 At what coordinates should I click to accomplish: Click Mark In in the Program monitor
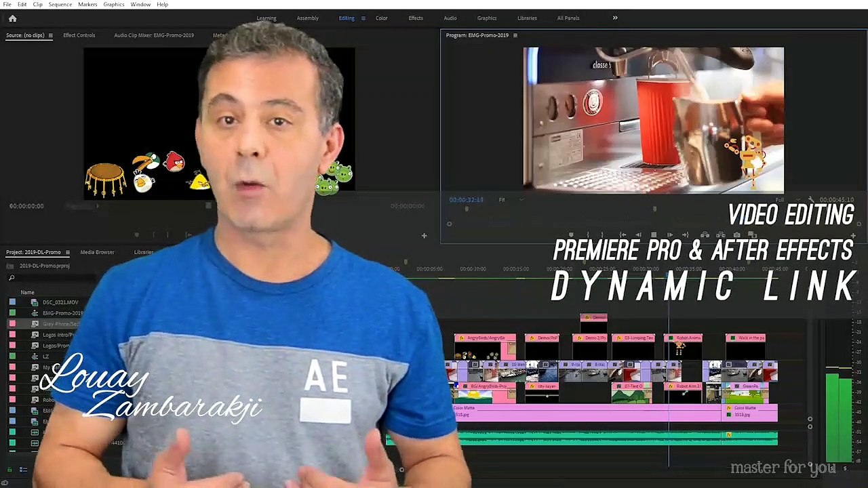[x=587, y=235]
